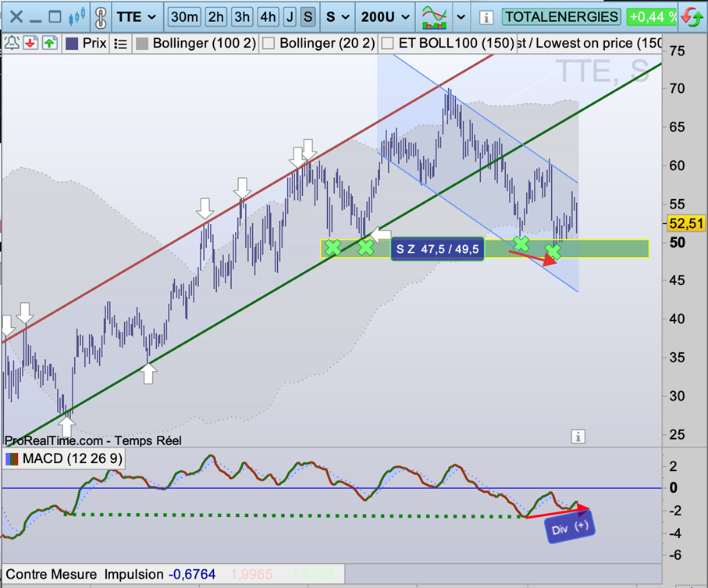The width and height of the screenshot is (708, 588).
Task: Toggle the chain link chart icon
Action: pyautogui.click(x=101, y=18)
